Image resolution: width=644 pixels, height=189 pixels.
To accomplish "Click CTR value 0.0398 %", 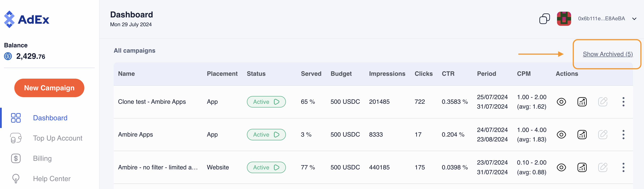I will [x=455, y=167].
